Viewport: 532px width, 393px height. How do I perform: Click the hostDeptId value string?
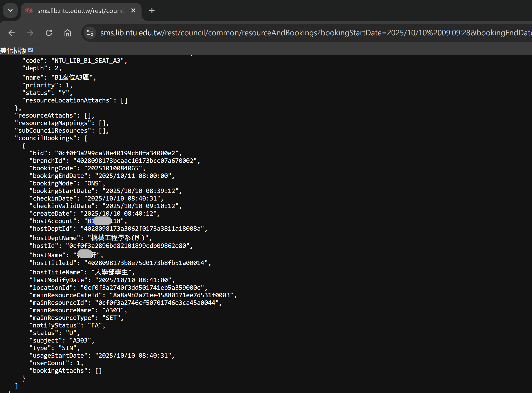[142, 229]
